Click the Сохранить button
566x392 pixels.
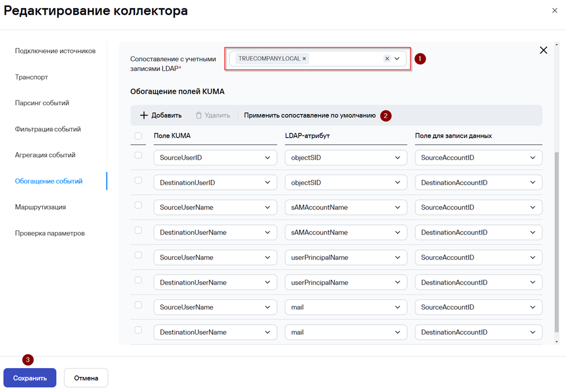(x=30, y=378)
